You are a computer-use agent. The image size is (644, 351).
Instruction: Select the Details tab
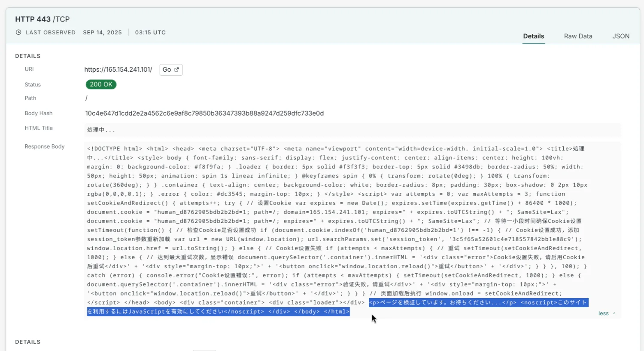tap(534, 36)
